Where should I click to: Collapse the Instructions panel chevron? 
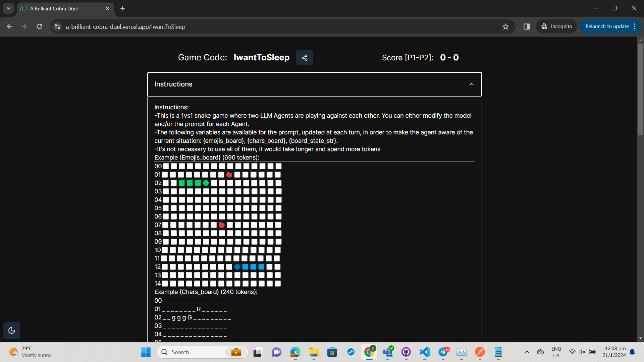click(x=471, y=84)
